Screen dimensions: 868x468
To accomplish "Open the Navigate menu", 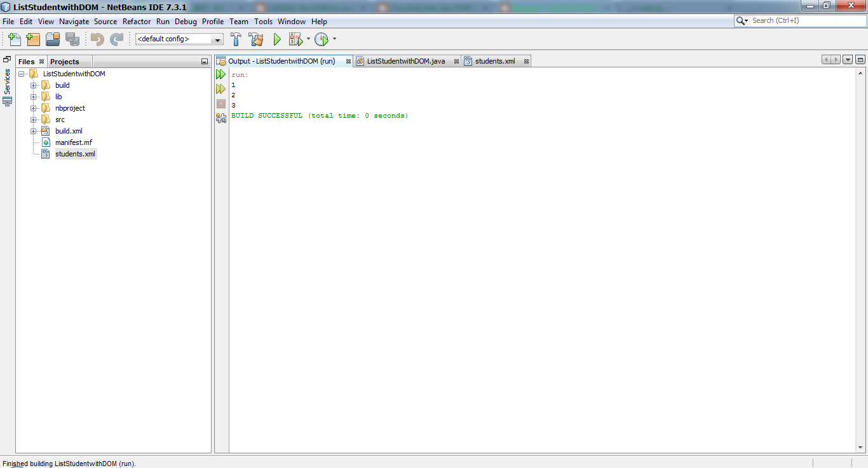I will click(74, 21).
